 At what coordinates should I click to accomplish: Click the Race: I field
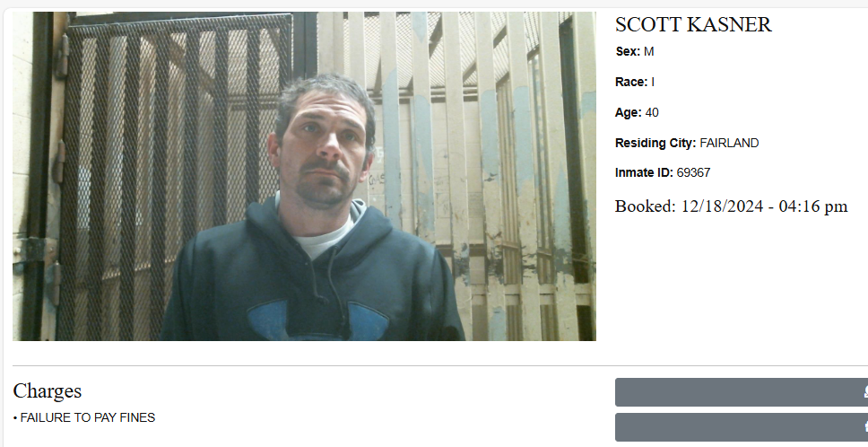pyautogui.click(x=634, y=82)
